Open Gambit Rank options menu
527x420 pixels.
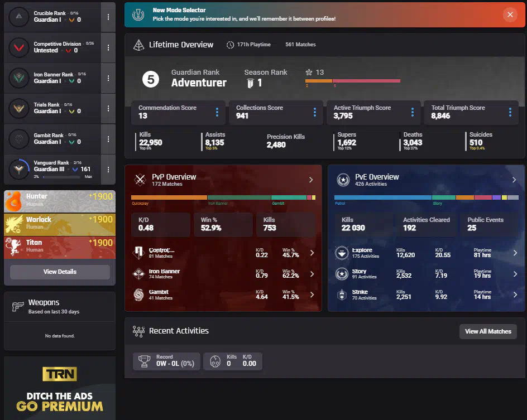click(x=108, y=139)
